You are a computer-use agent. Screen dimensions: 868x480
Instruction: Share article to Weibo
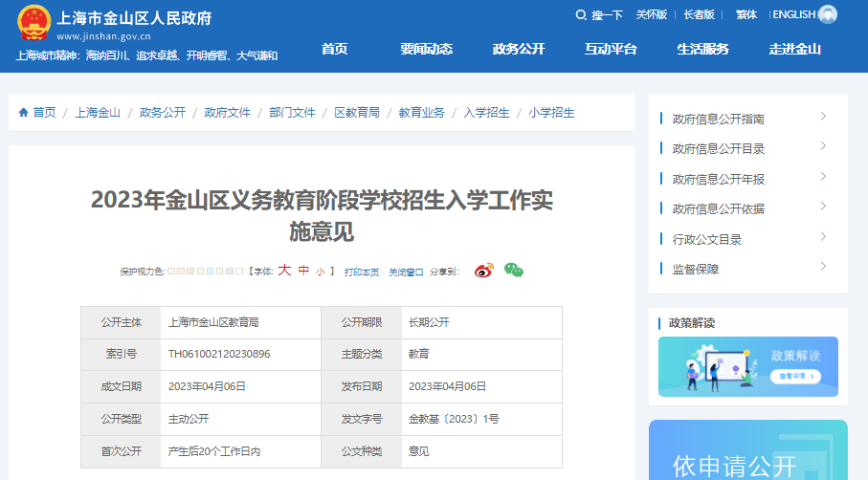484,272
